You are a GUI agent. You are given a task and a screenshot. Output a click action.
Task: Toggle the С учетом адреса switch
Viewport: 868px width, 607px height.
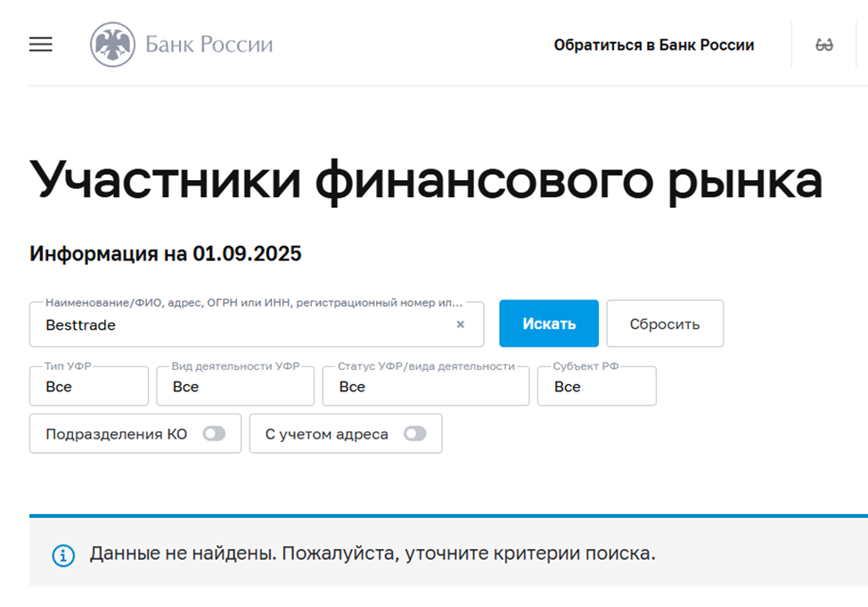tap(415, 434)
